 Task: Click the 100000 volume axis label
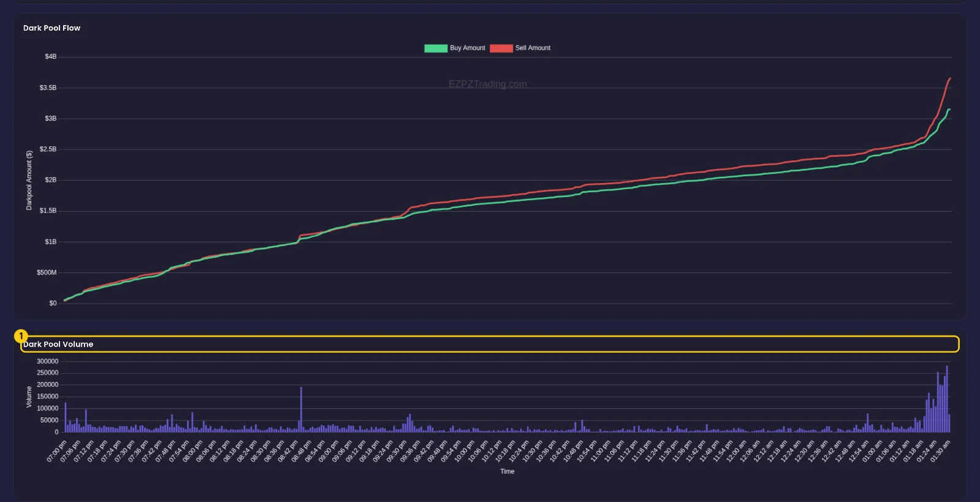pyautogui.click(x=48, y=408)
